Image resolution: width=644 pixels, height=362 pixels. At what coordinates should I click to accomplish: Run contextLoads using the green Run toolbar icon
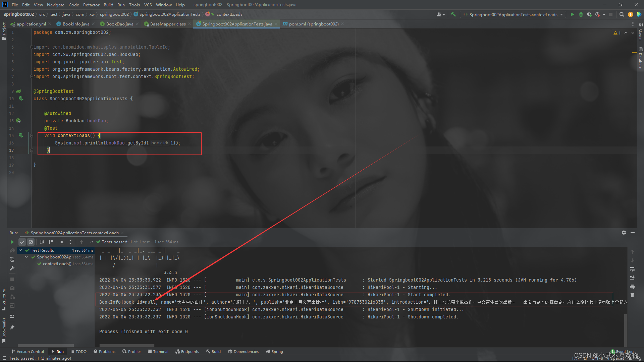[x=572, y=14]
